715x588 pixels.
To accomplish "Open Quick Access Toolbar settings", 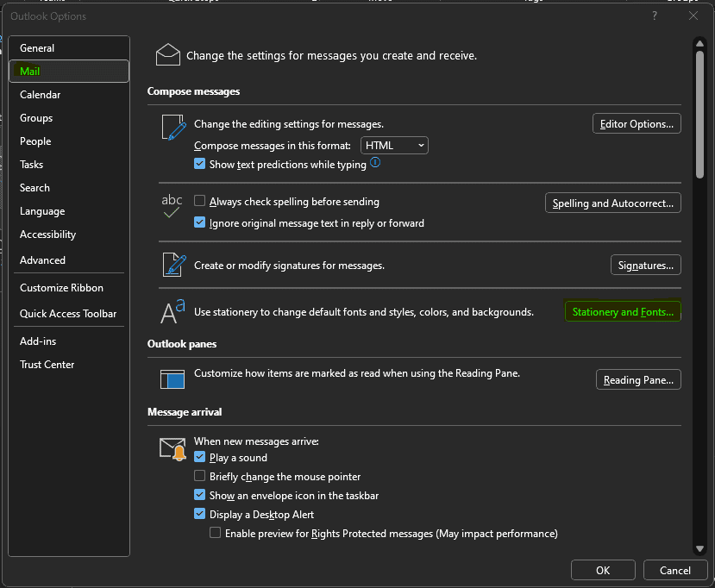I will tap(69, 313).
